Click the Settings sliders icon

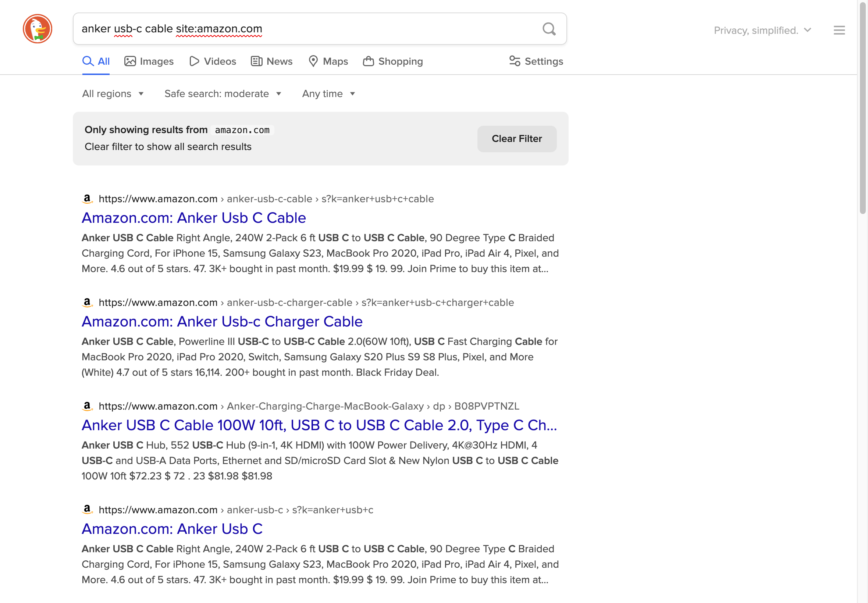515,61
